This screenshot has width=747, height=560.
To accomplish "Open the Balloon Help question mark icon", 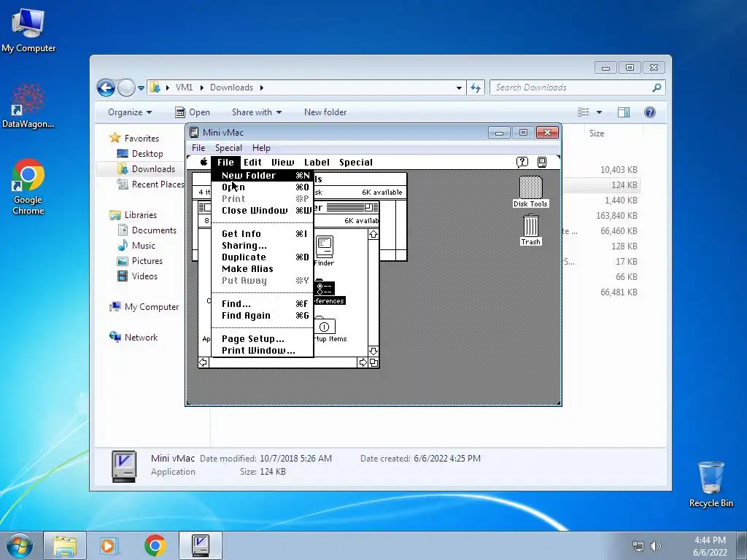I will (522, 163).
